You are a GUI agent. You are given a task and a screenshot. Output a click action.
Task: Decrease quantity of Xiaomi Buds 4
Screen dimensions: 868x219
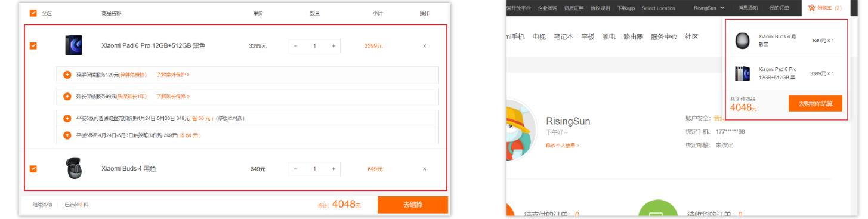click(295, 169)
